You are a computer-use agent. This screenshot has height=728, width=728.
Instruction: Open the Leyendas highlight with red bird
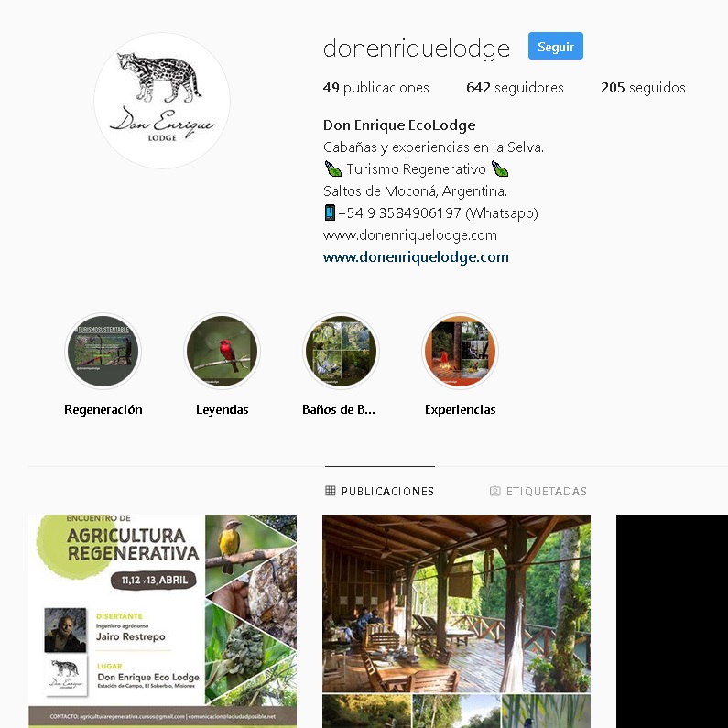(222, 351)
